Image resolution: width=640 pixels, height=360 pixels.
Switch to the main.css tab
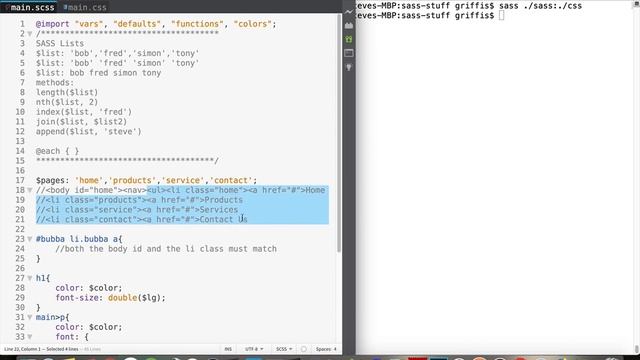85,7
